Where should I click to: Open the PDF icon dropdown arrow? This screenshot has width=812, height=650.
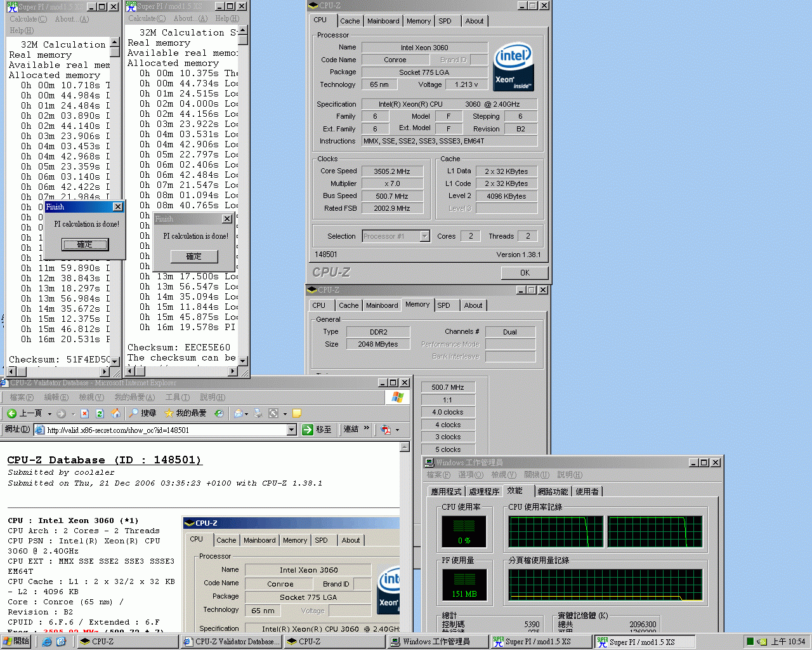(x=397, y=430)
